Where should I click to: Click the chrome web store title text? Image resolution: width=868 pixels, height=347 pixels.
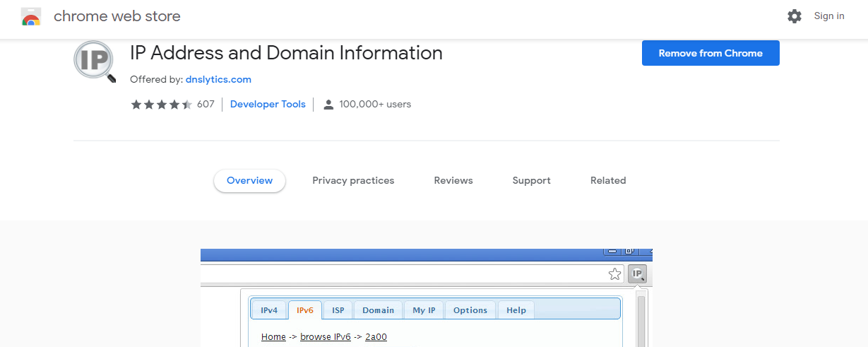pos(117,16)
